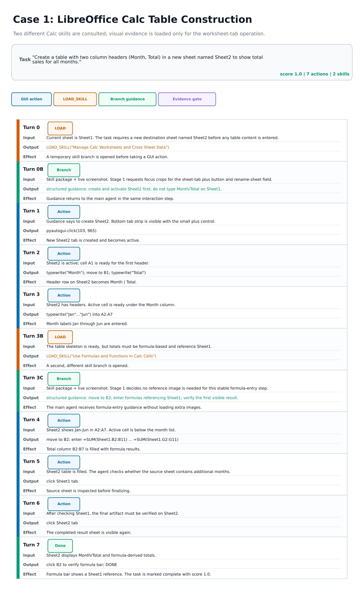Click the LOAD_SKILL "Manage Calc Worksheets" output line
This screenshot has height=597, width=364.
[108, 147]
